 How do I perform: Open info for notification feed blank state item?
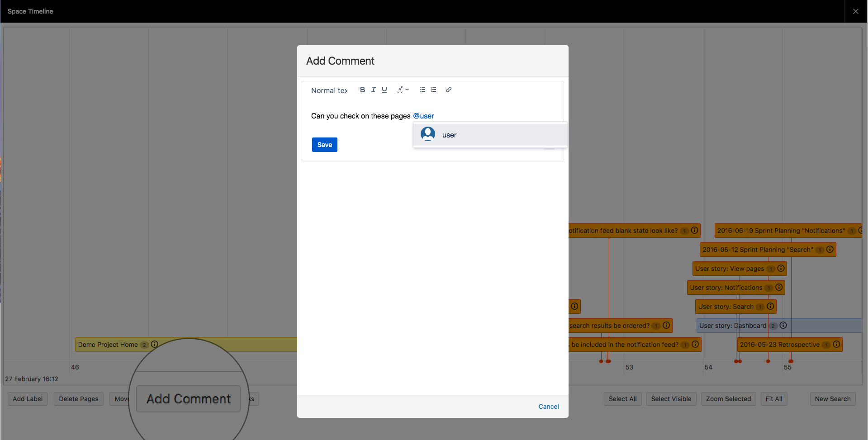(694, 230)
